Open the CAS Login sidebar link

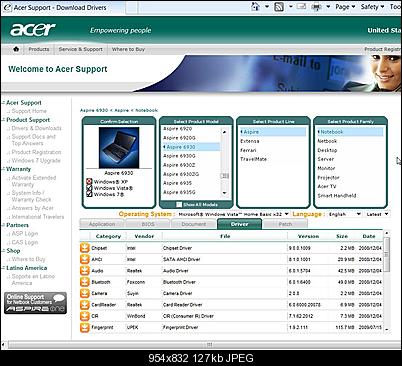[x=25, y=242]
